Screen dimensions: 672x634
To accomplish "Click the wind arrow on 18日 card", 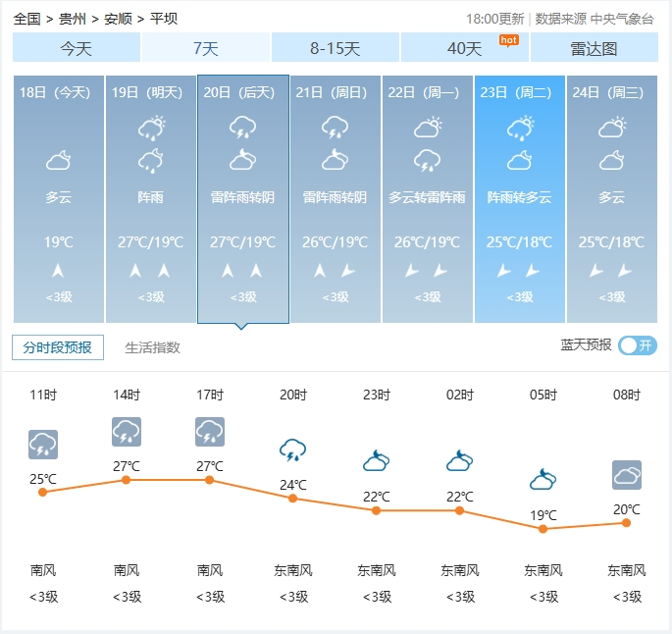I will click(59, 271).
